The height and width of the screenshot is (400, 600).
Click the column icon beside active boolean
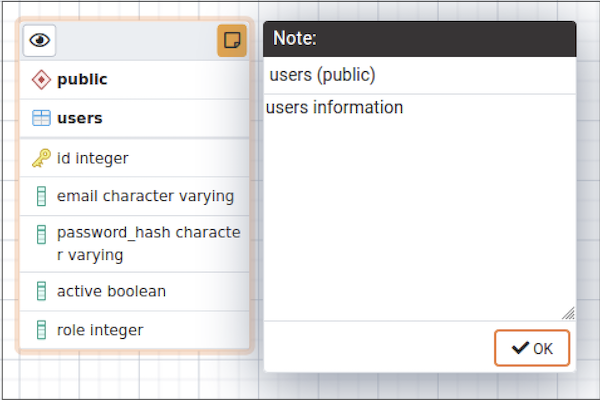click(x=41, y=291)
